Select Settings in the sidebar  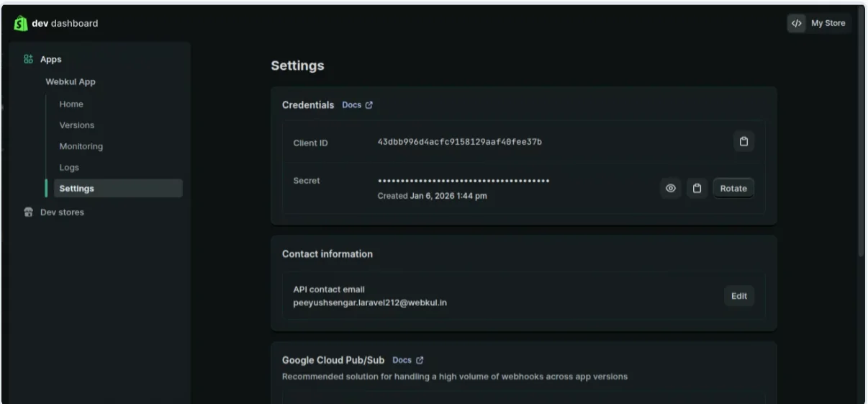click(x=76, y=189)
